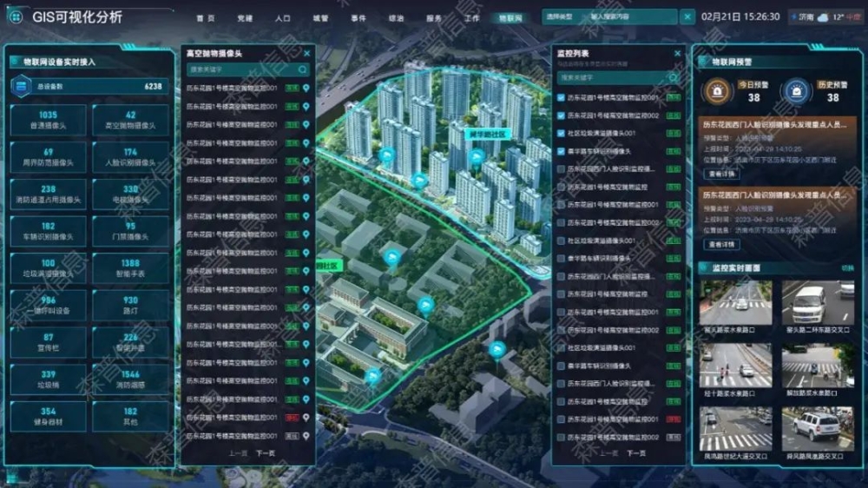Open the 济南 weather city selector

pyautogui.click(x=806, y=16)
